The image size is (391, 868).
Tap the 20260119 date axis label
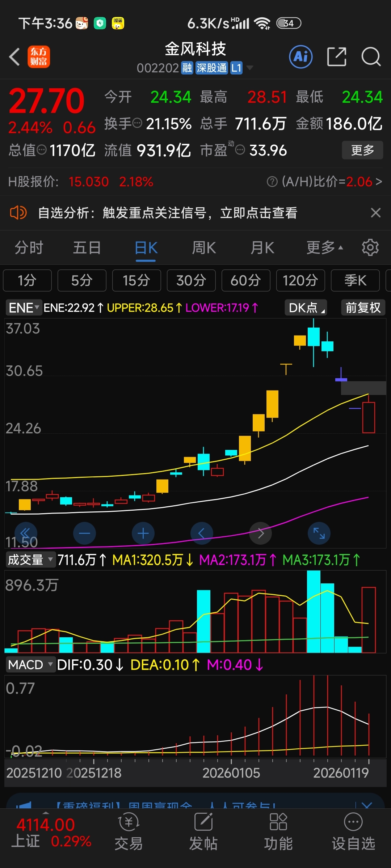coord(341,773)
